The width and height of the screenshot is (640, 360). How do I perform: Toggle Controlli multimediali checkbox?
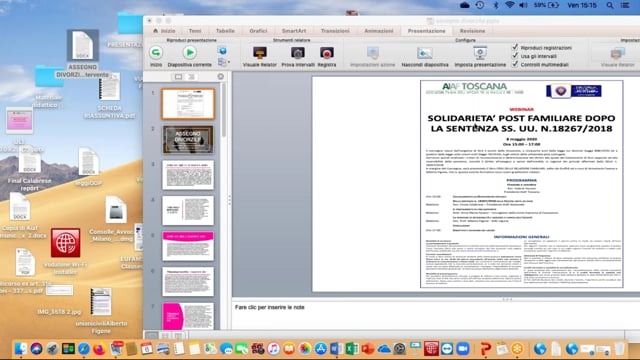(x=515, y=64)
